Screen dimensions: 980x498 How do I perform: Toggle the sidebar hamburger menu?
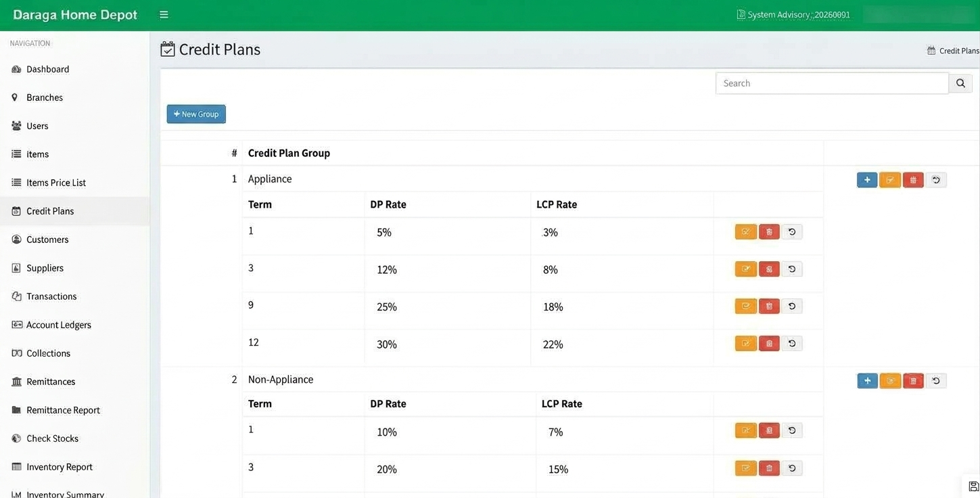pos(164,15)
